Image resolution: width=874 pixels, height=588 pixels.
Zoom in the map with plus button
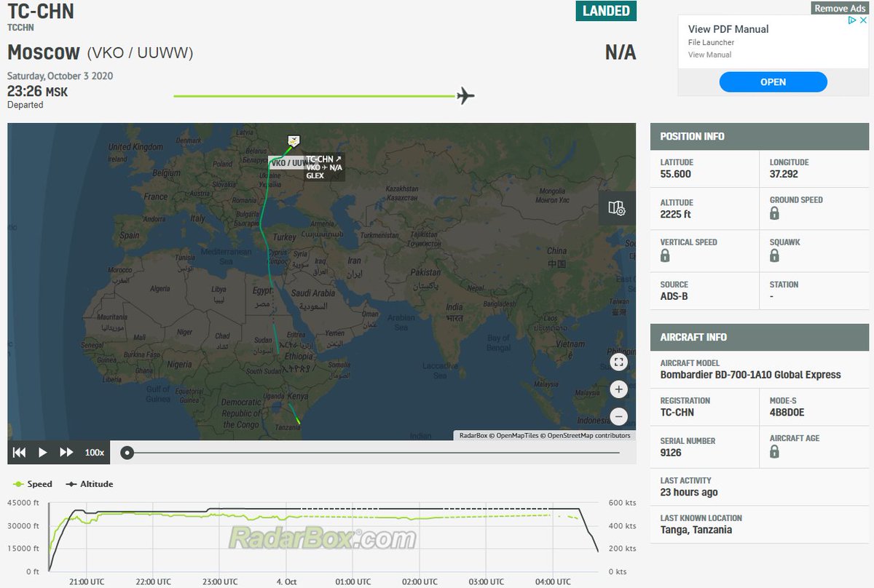click(618, 389)
